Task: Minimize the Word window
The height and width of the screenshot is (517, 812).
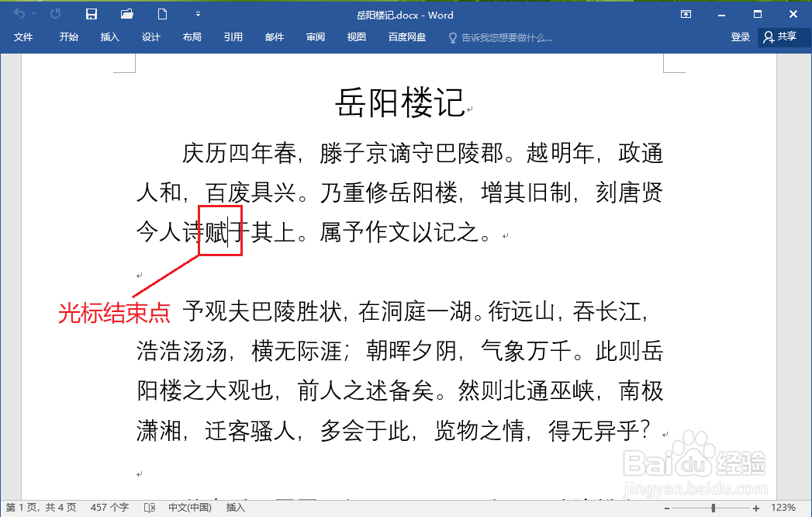Action: [x=721, y=15]
